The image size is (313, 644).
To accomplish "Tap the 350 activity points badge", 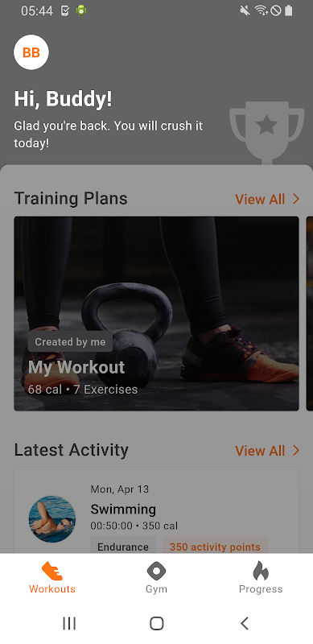I will 216,547.
